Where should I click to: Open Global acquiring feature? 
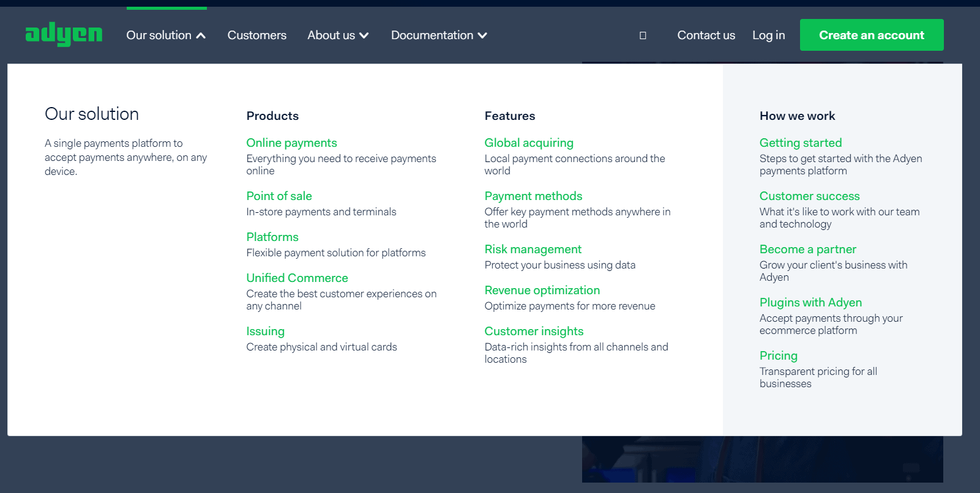[x=529, y=143]
